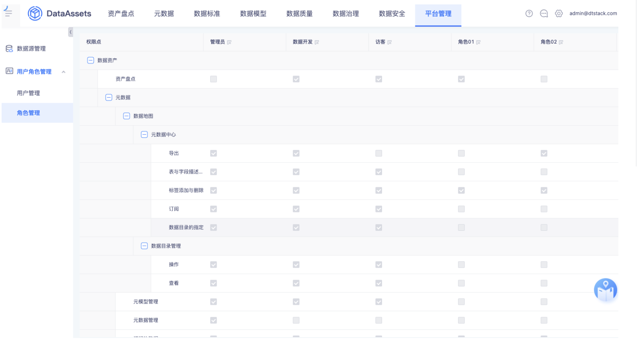Open the message chat icon
644x352 pixels.
544,14
